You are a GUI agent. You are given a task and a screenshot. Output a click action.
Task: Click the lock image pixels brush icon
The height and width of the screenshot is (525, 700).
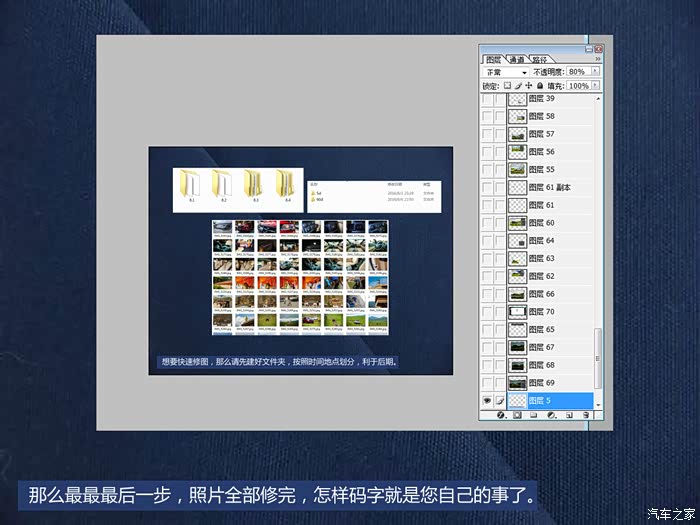click(x=518, y=86)
